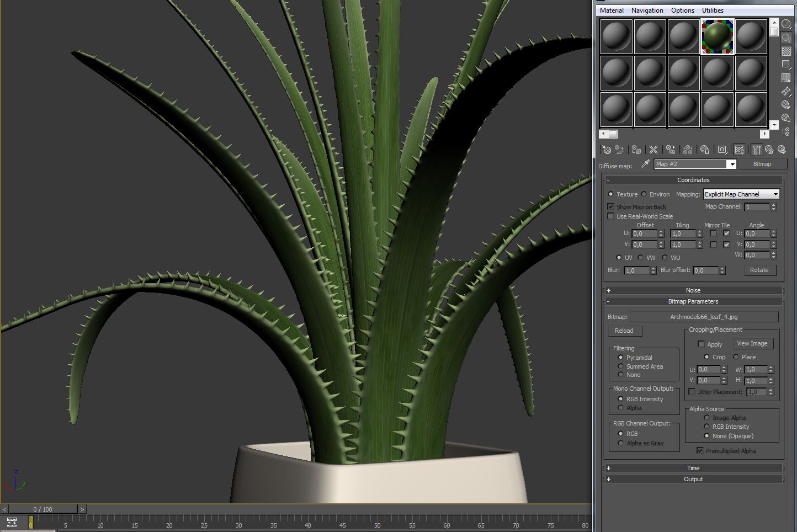Click the Rotate button
The image size is (797, 532).
[x=759, y=270]
